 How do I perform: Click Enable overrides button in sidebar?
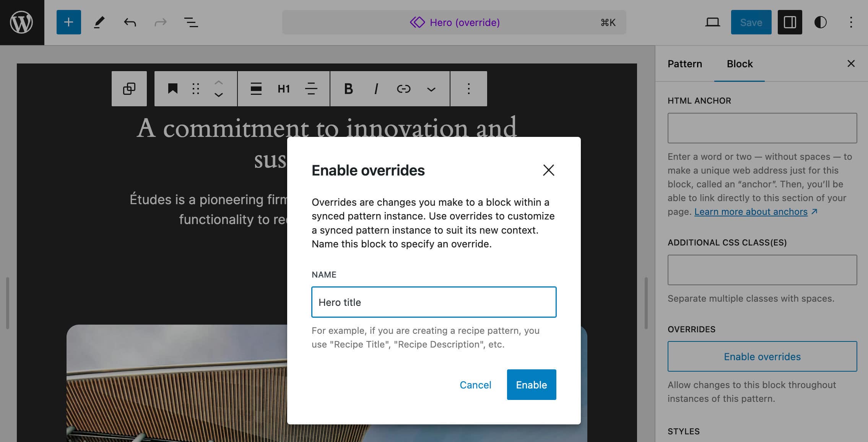(x=762, y=356)
